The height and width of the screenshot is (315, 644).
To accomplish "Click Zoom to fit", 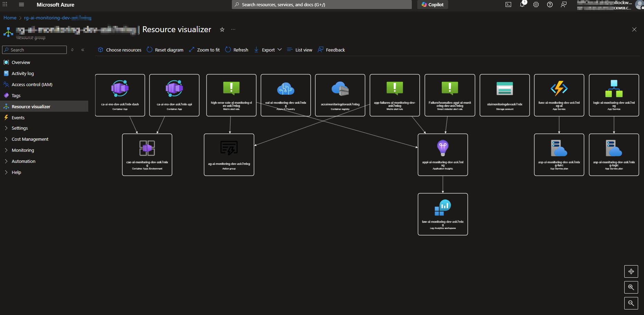I will (x=204, y=50).
